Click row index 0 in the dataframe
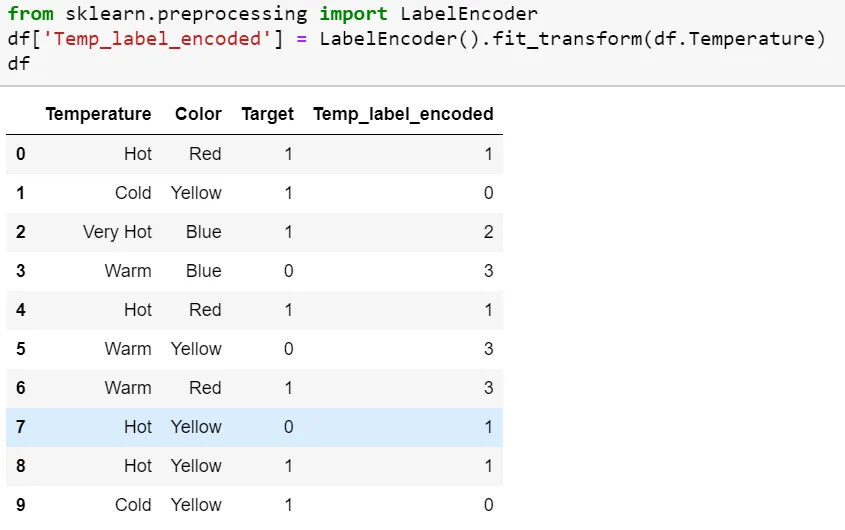The width and height of the screenshot is (845, 530). point(21,154)
